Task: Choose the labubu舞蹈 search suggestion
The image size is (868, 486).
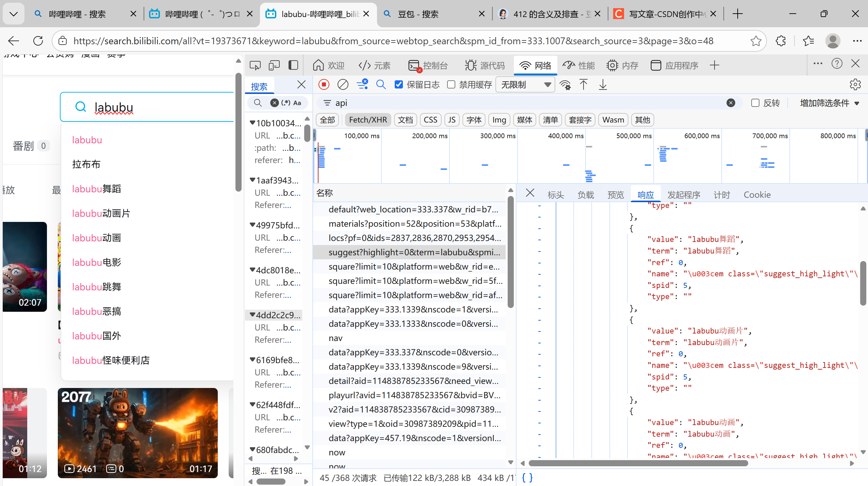Action: pyautogui.click(x=97, y=189)
